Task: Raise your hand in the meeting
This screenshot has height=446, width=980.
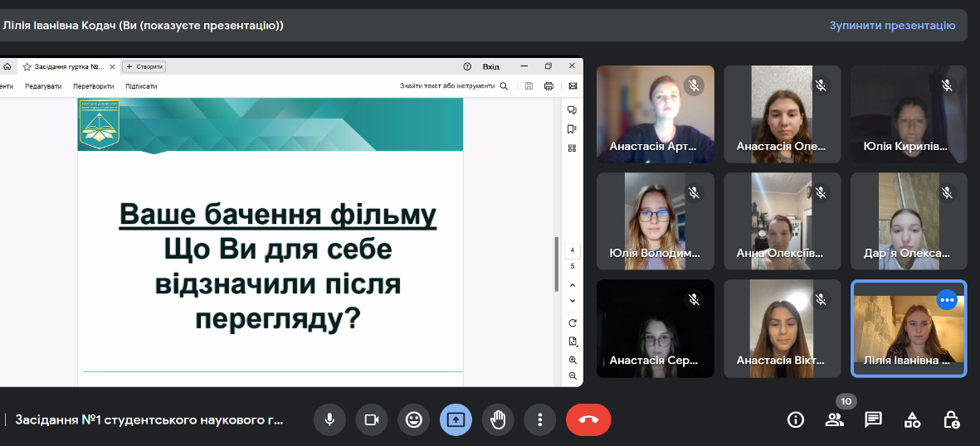Action: (498, 419)
